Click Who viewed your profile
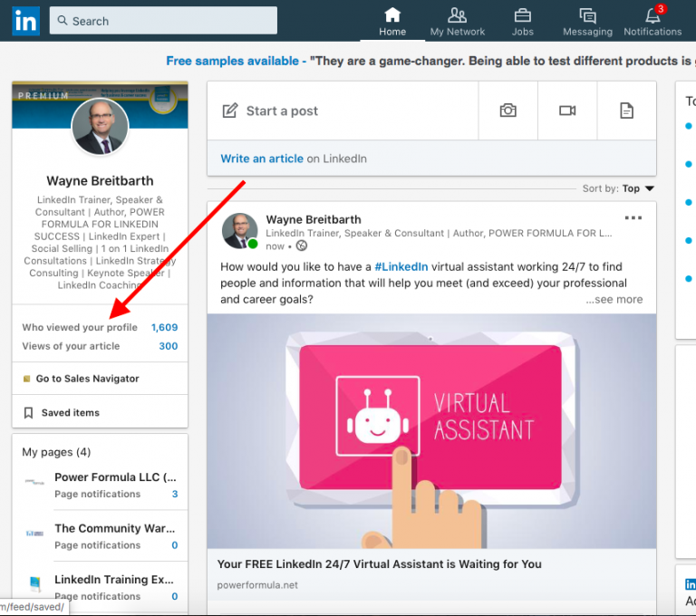This screenshot has height=616, width=696. 80,328
